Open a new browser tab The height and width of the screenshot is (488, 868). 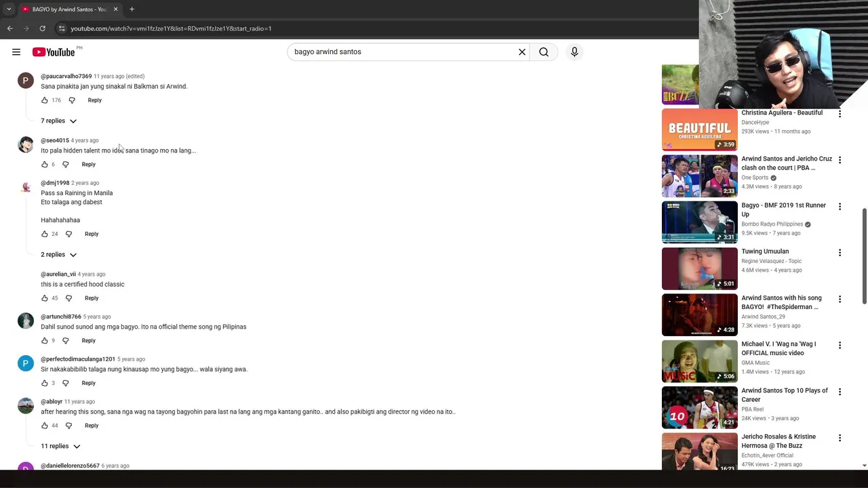(x=132, y=9)
